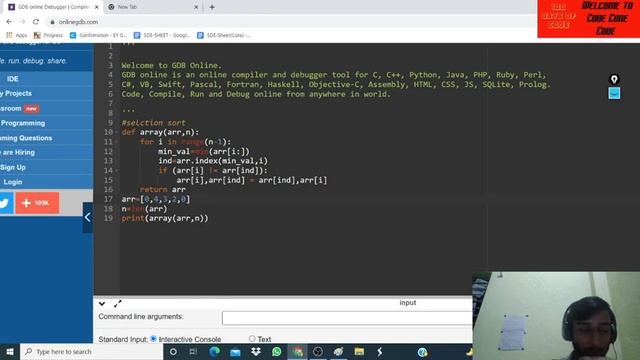
Task: Fold the def array function at line 10
Action: tap(116, 132)
